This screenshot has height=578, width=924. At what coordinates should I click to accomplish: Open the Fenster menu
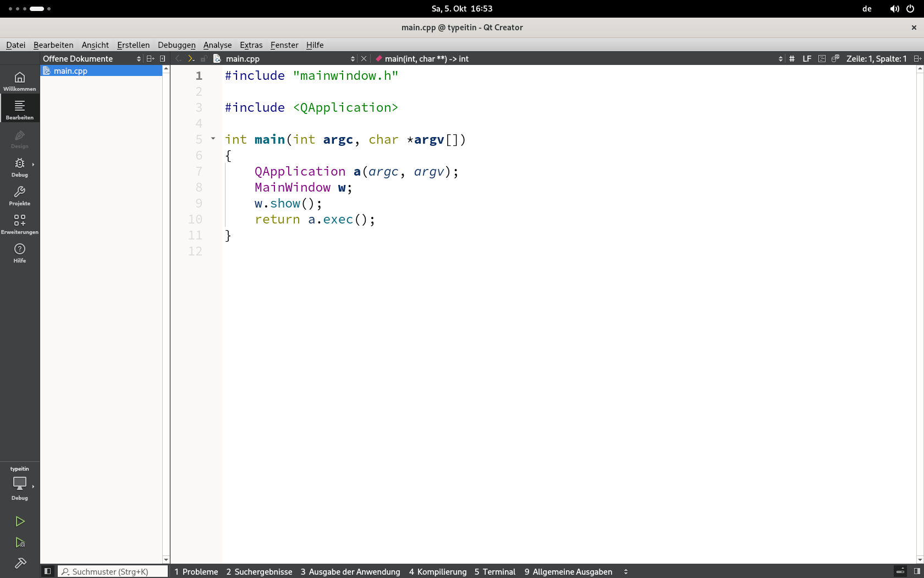coord(284,45)
